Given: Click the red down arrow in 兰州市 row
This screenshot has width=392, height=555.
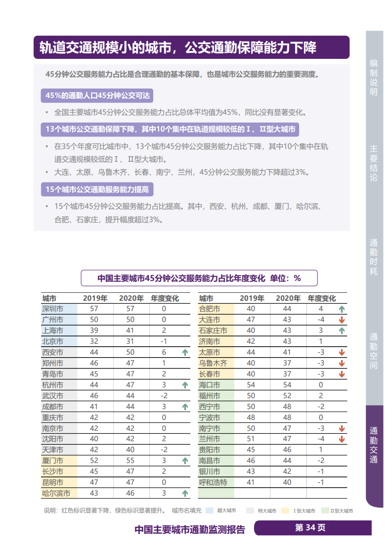Looking at the screenshot, I should point(342,439).
